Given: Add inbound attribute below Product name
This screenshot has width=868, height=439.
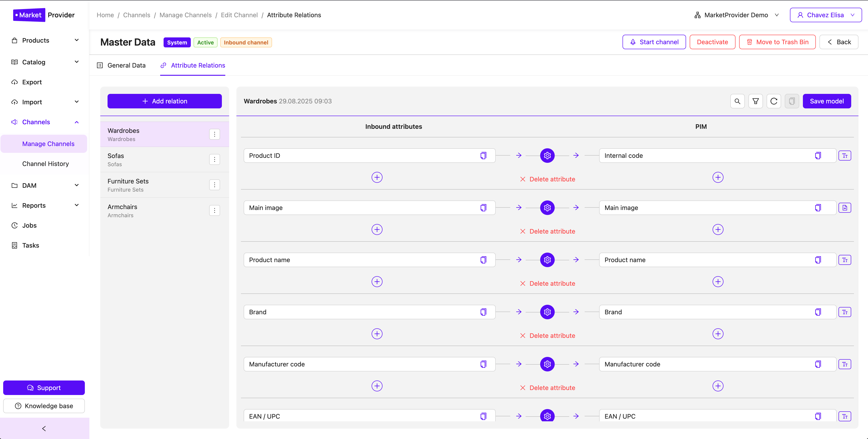Looking at the screenshot, I should 377,282.
